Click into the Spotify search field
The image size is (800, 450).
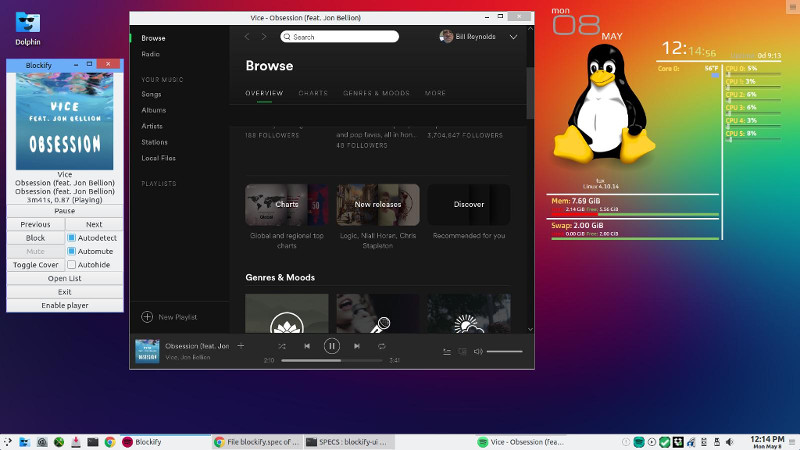click(339, 37)
